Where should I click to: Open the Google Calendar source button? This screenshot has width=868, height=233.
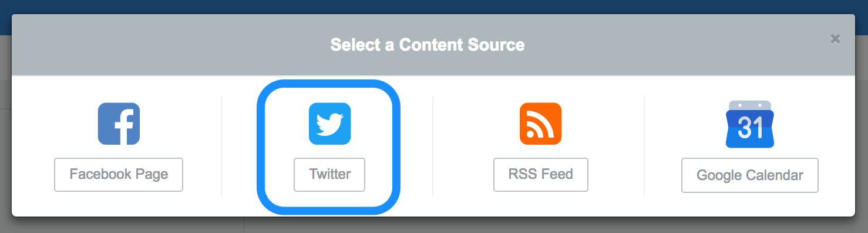[750, 175]
